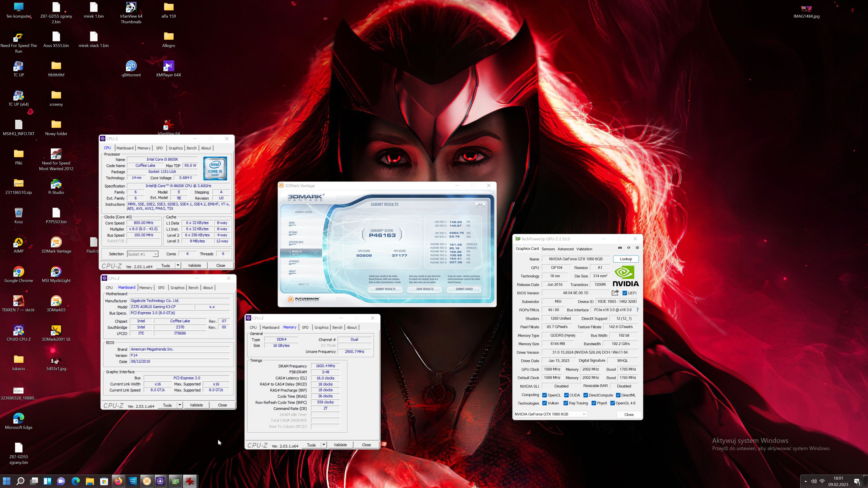This screenshot has width=868, height=488.
Task: Open taskbar Search
Action: (20, 481)
